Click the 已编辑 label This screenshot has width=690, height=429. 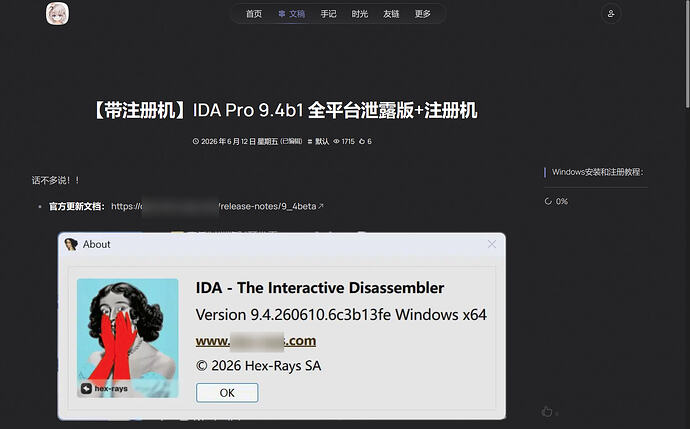point(291,141)
